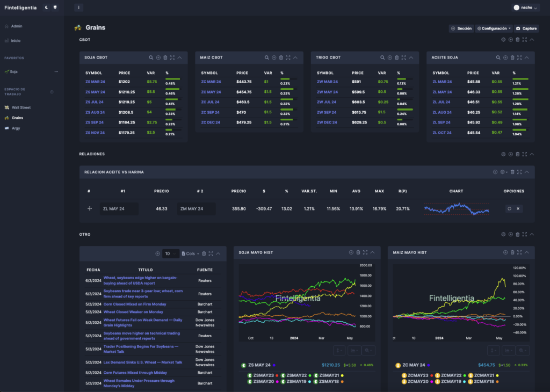Select Argy workspace in sidebar
550x392 pixels.
click(16, 128)
